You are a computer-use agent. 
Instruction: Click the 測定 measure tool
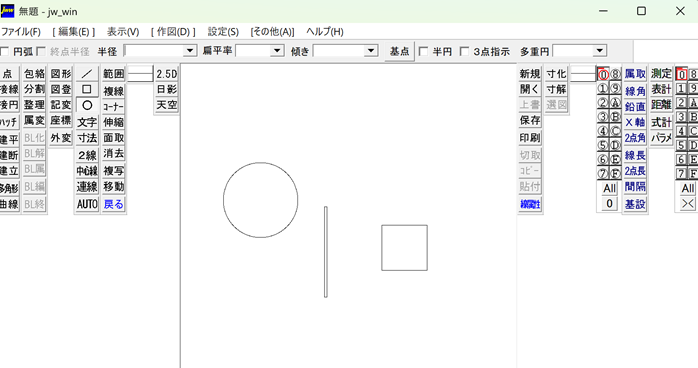pos(661,74)
